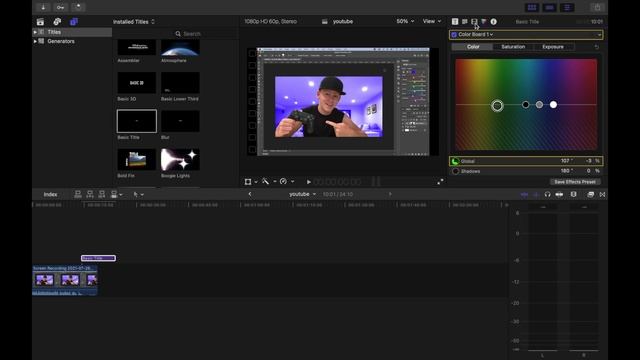Open the Background Tasks icon
Viewport: 640px width, 360px height.
pyautogui.click(x=78, y=7)
